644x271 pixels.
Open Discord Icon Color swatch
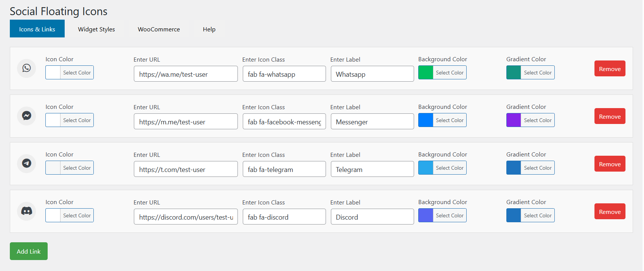[53, 215]
